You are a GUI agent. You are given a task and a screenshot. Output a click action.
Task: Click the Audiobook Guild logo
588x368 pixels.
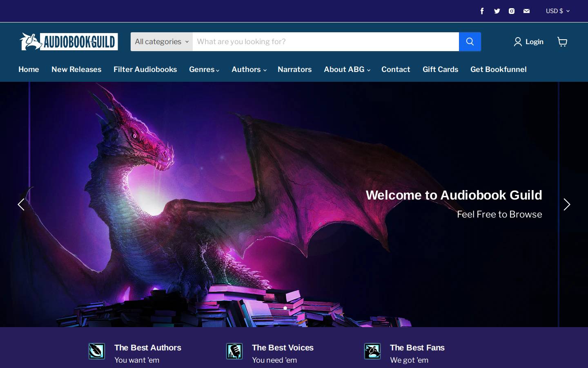[69, 42]
